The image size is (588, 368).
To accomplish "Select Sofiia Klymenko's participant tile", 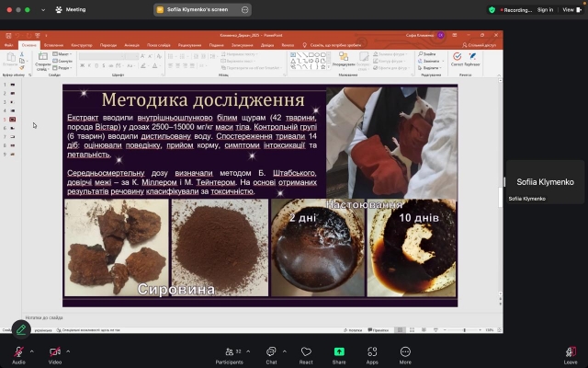I will click(545, 182).
